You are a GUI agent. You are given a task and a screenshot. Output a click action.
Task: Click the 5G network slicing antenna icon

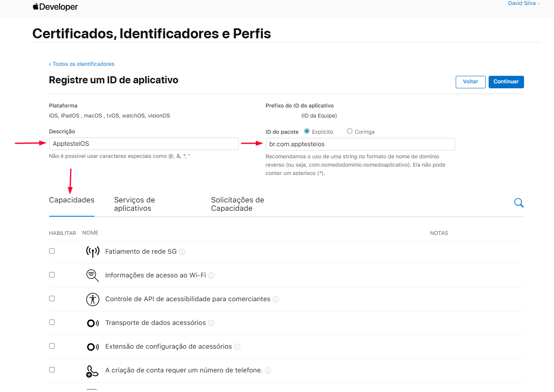point(92,252)
